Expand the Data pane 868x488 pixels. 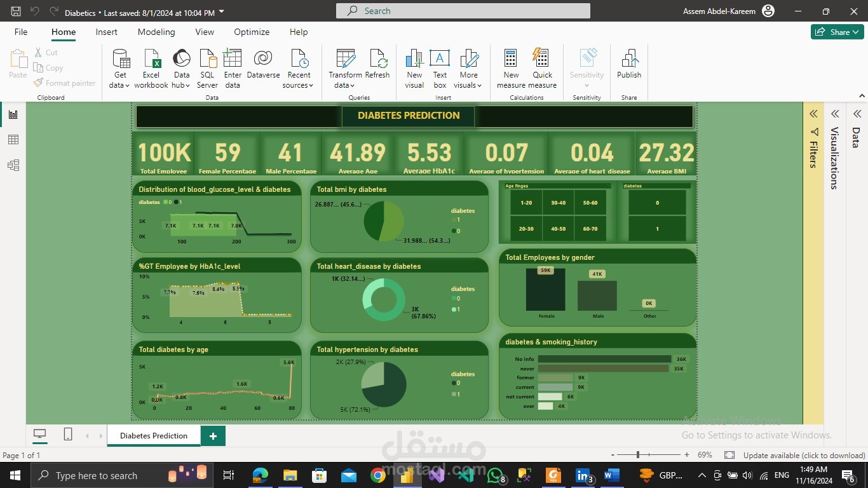coord(857,114)
